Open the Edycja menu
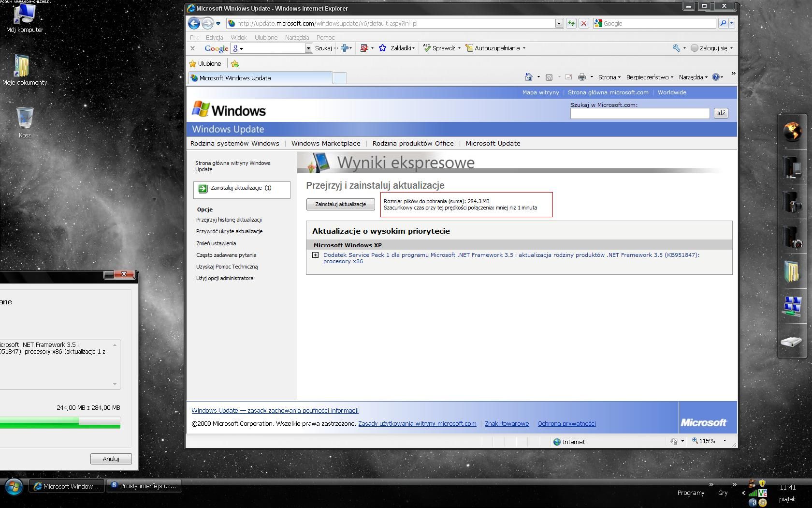The image size is (812, 508). (214, 37)
